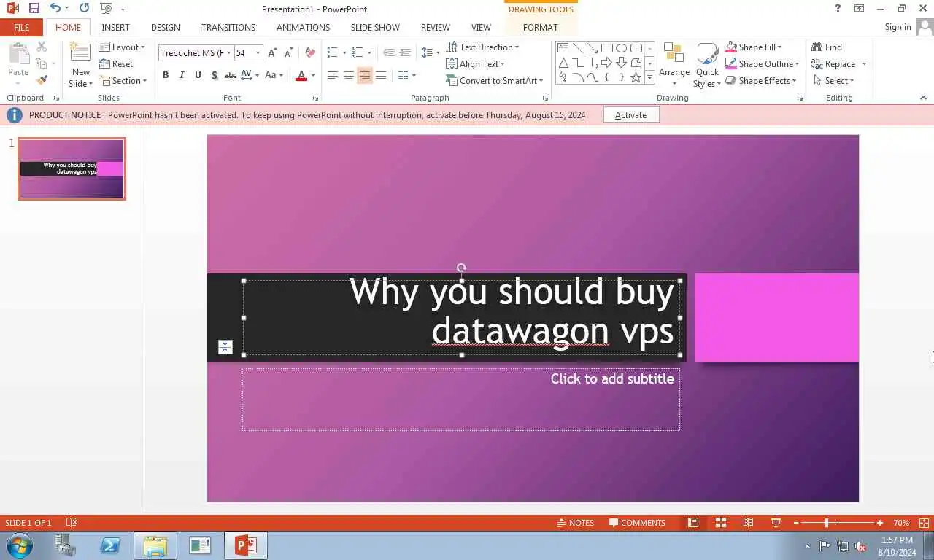Open Windows Start menu

click(18, 545)
